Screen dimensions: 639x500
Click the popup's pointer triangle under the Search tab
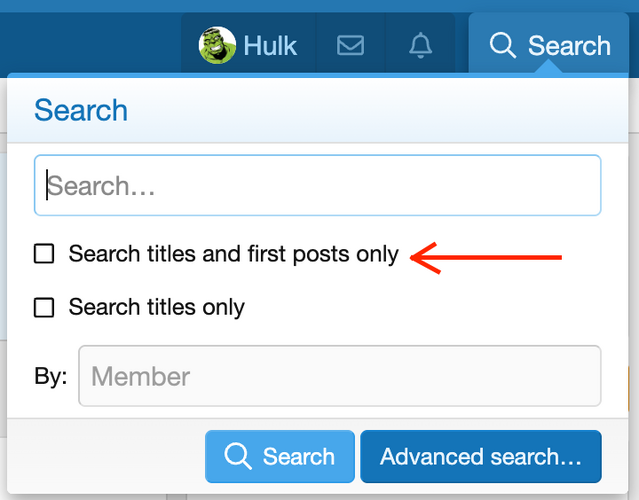(548, 67)
